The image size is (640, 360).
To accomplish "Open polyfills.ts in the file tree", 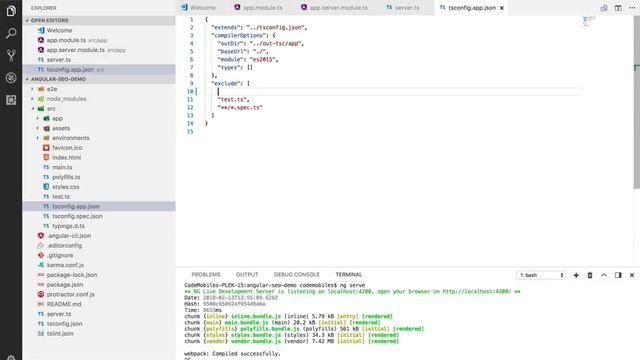I will (x=99, y=177).
